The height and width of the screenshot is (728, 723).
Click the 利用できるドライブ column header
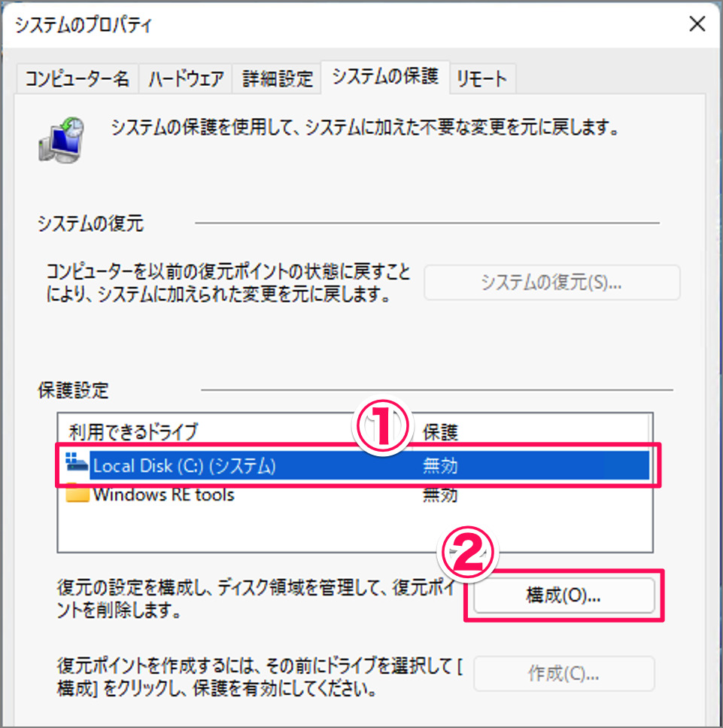point(133,432)
